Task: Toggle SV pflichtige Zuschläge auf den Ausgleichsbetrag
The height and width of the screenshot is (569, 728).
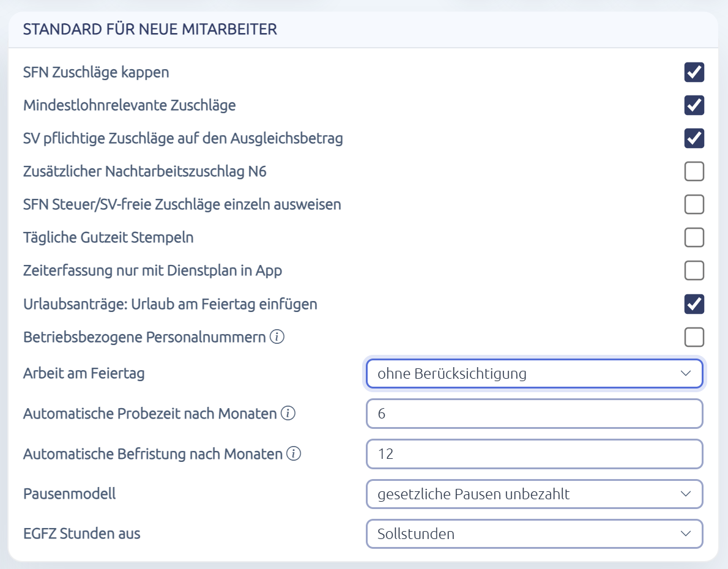Action: coord(694,138)
